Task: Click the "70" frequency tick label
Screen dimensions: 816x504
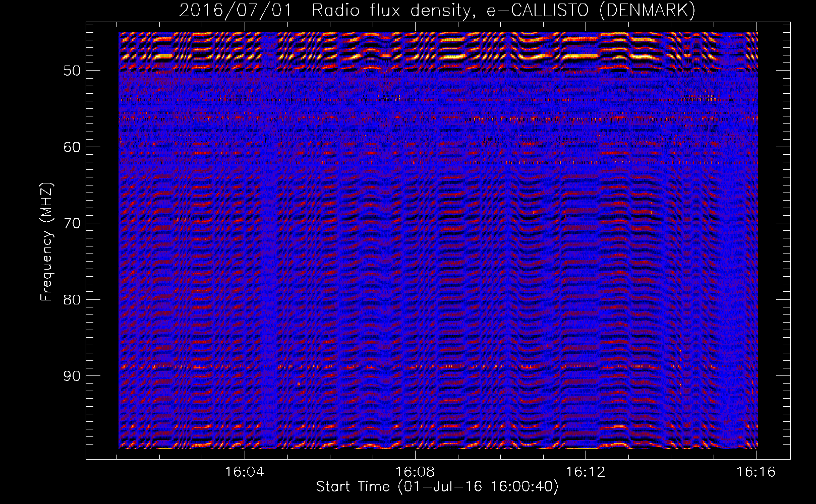Action: [x=72, y=223]
